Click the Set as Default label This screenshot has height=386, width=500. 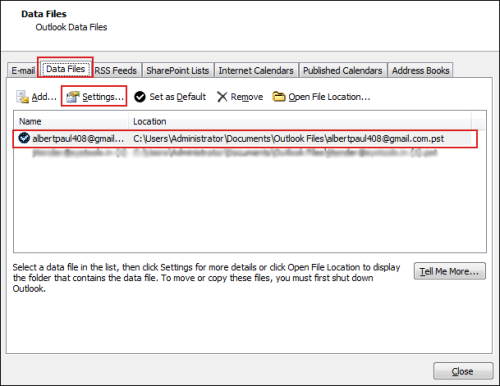coord(178,97)
